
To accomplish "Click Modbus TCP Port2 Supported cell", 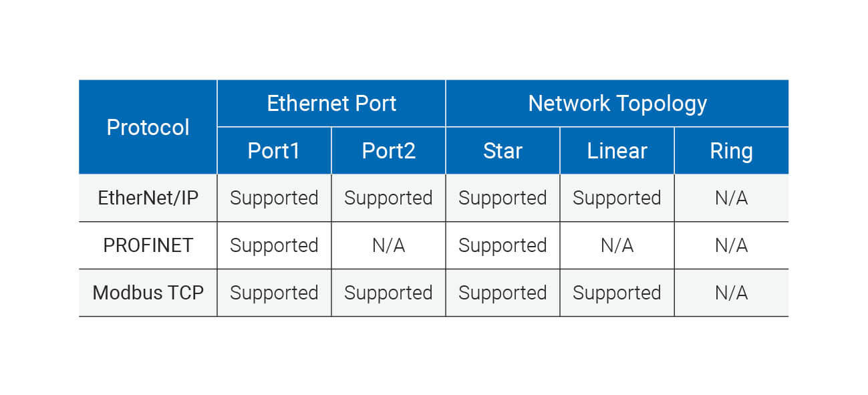I will pyautogui.click(x=388, y=293).
